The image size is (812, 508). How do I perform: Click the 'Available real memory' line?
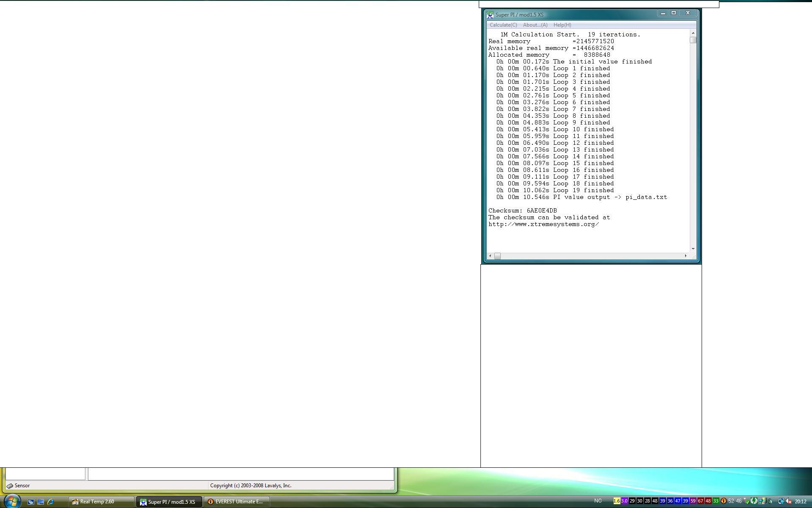tap(551, 48)
